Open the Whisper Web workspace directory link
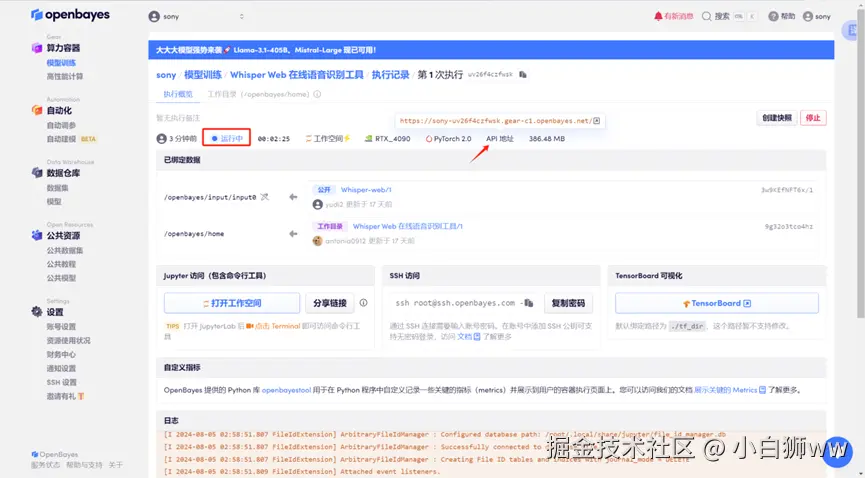The width and height of the screenshot is (865, 478). tap(408, 226)
